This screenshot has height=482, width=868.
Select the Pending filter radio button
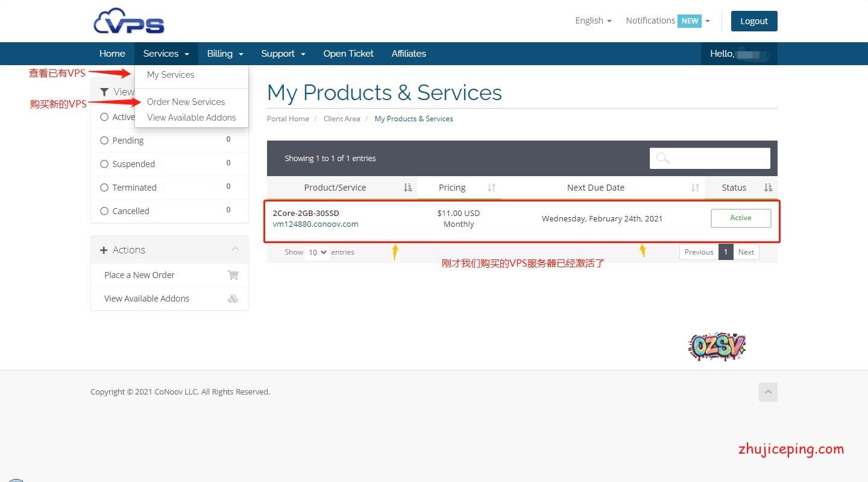tap(104, 141)
